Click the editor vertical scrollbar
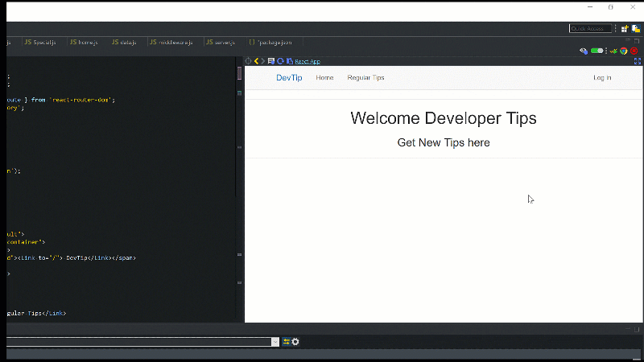644x362 pixels. (x=239, y=73)
